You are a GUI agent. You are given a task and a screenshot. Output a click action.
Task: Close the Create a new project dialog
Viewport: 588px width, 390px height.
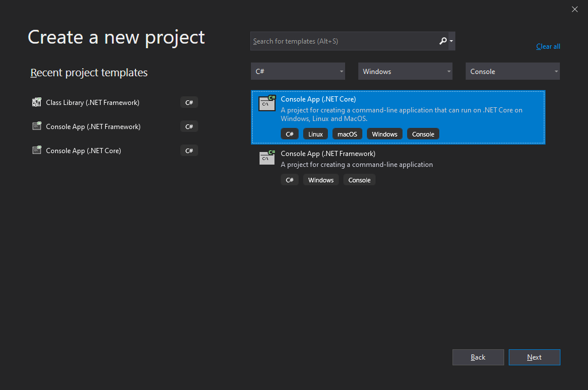(x=574, y=9)
